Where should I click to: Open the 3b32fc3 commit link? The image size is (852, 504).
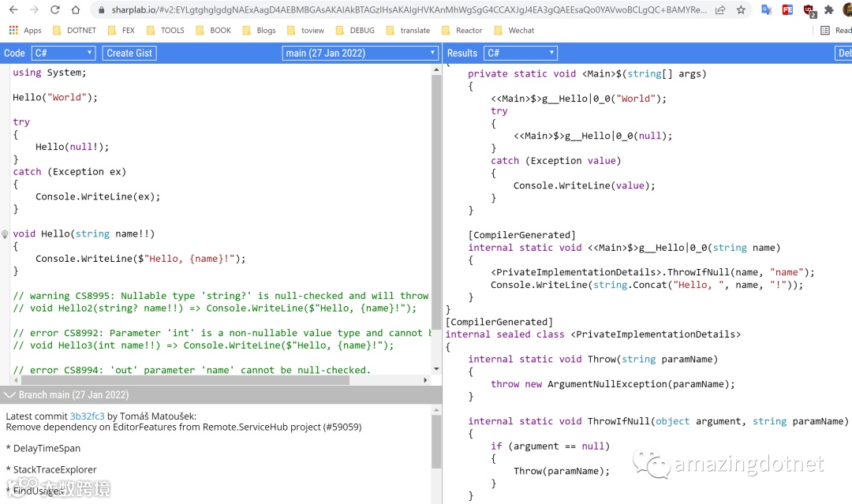coord(87,416)
